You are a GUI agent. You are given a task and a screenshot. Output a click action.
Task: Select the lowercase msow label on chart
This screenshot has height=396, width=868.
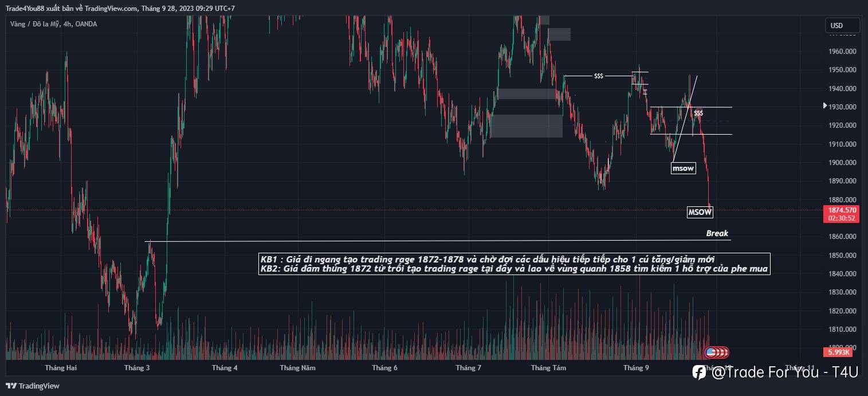pos(683,168)
